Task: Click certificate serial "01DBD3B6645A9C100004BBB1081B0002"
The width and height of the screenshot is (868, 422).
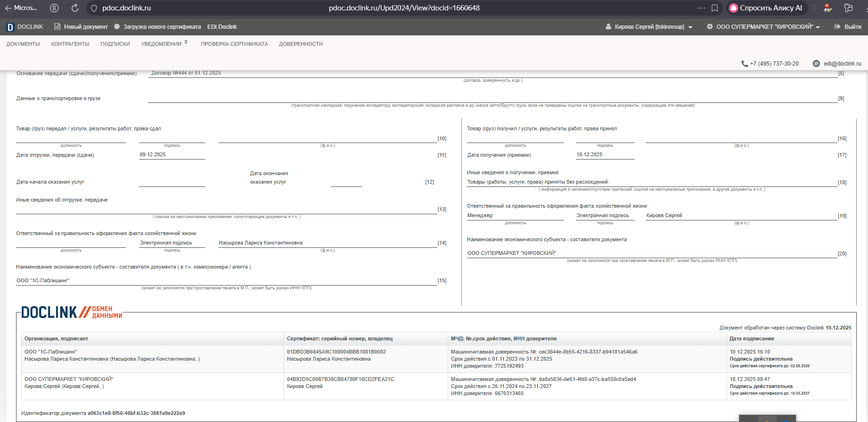Action: coord(336,352)
